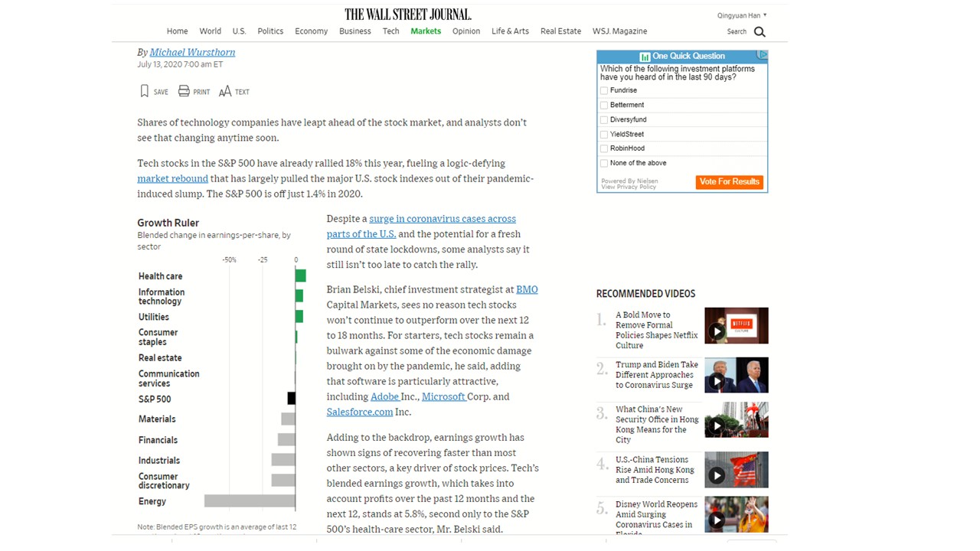
Task: Open the WSJ. Magazine section
Action: click(619, 31)
